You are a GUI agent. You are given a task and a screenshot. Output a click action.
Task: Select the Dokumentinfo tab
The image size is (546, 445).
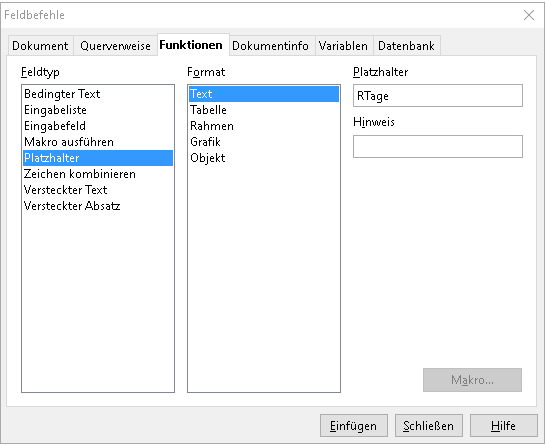[x=271, y=46]
